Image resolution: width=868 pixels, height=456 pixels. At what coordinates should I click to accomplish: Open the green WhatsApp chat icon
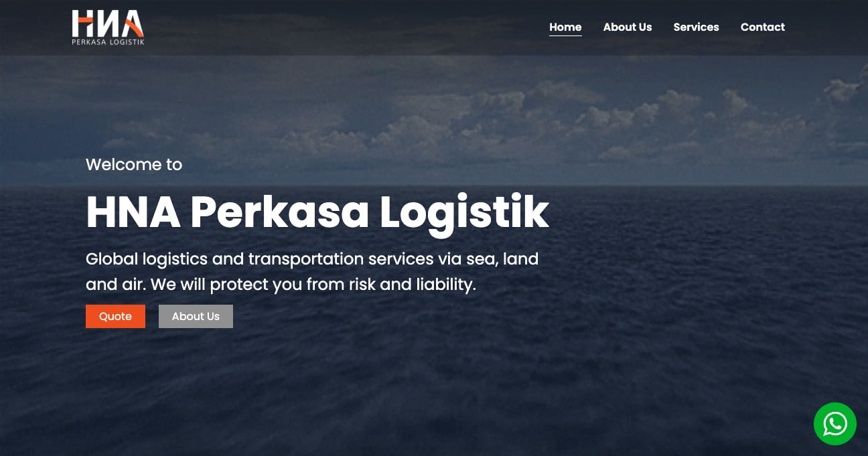(x=835, y=424)
